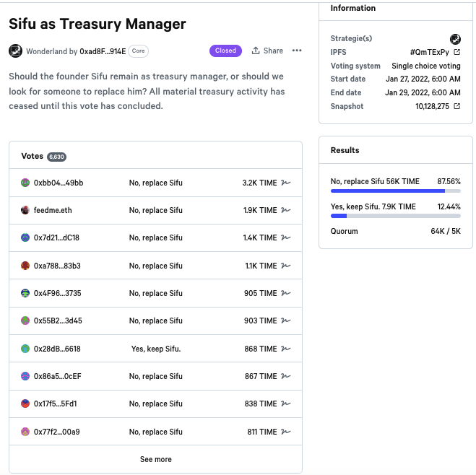Open signature icon for 0x77f2...00a9 vote

285,432
